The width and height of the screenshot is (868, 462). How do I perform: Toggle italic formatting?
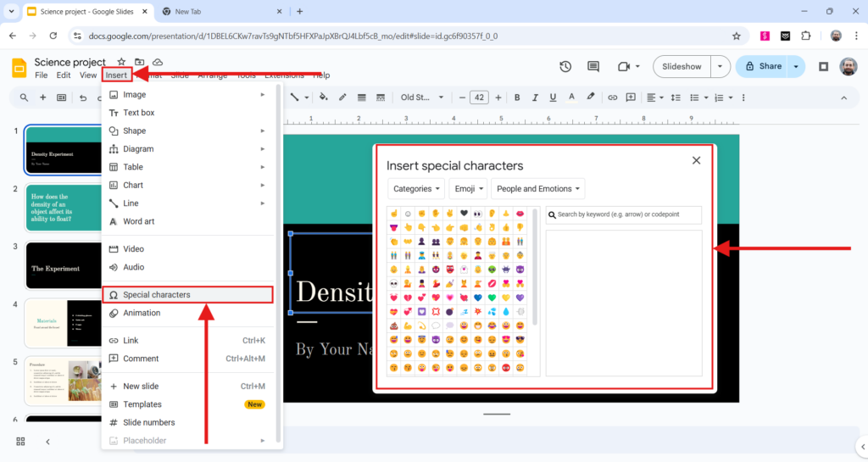(x=535, y=98)
